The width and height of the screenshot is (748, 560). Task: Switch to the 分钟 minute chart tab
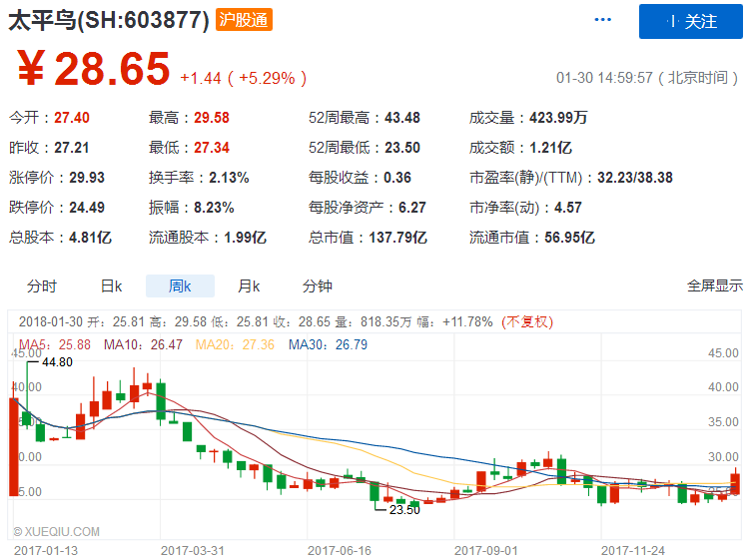click(318, 286)
